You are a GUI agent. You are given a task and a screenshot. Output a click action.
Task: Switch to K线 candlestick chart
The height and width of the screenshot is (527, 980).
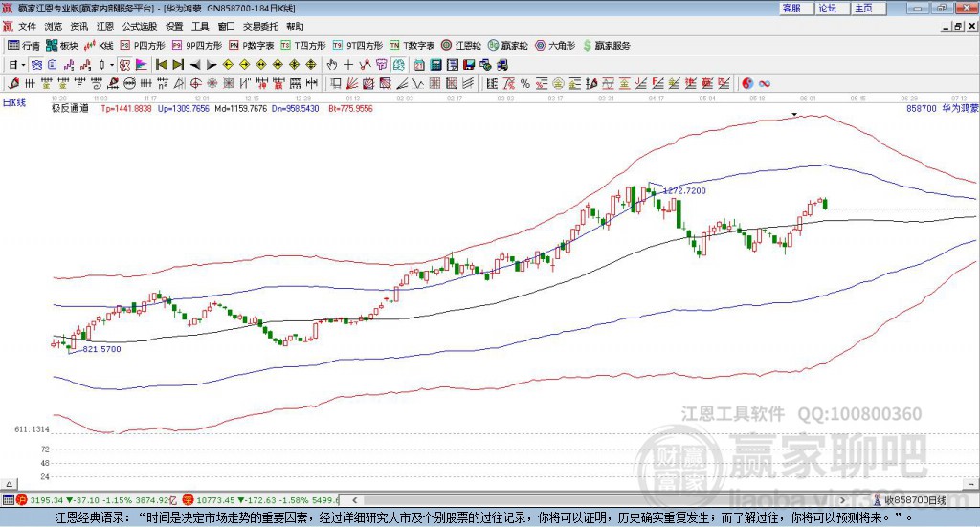click(99, 46)
